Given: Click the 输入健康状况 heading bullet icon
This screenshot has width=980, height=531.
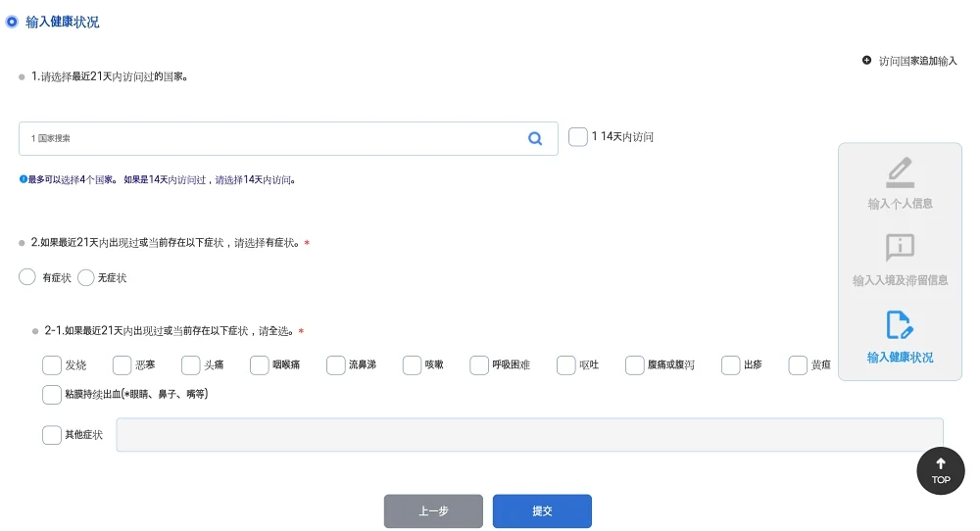Looking at the screenshot, I should 11,22.
